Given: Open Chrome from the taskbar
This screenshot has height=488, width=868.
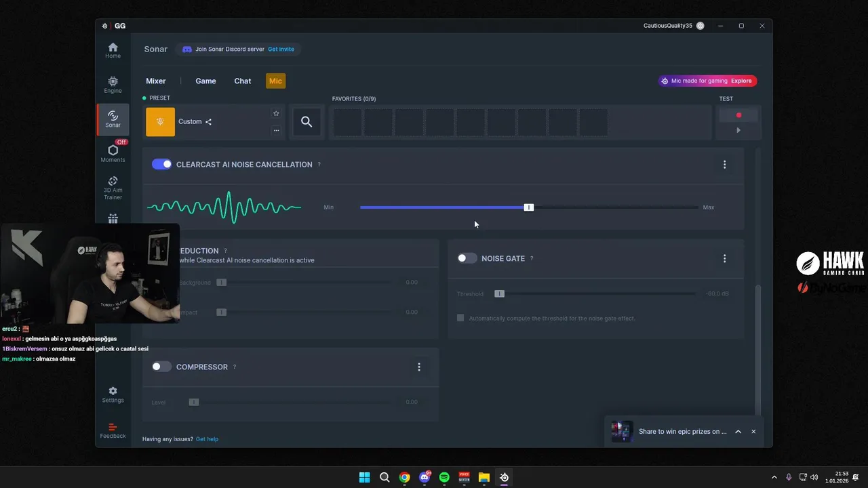Looking at the screenshot, I should pos(404,477).
